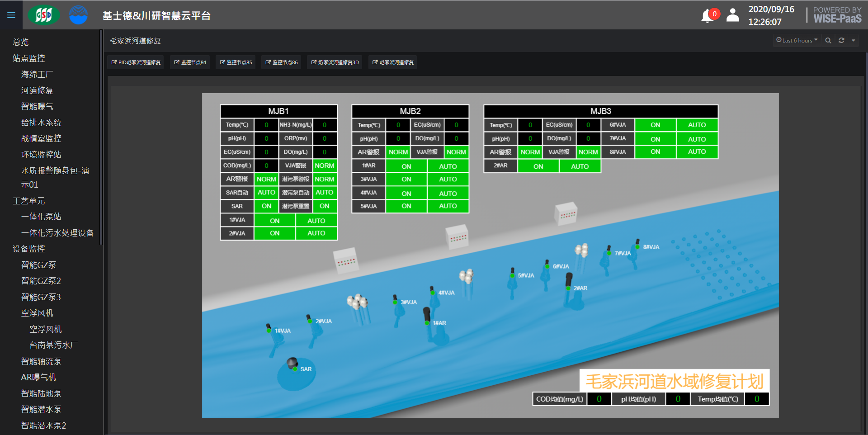Open the user profile icon
This screenshot has width=868, height=435.
pyautogui.click(x=732, y=15)
